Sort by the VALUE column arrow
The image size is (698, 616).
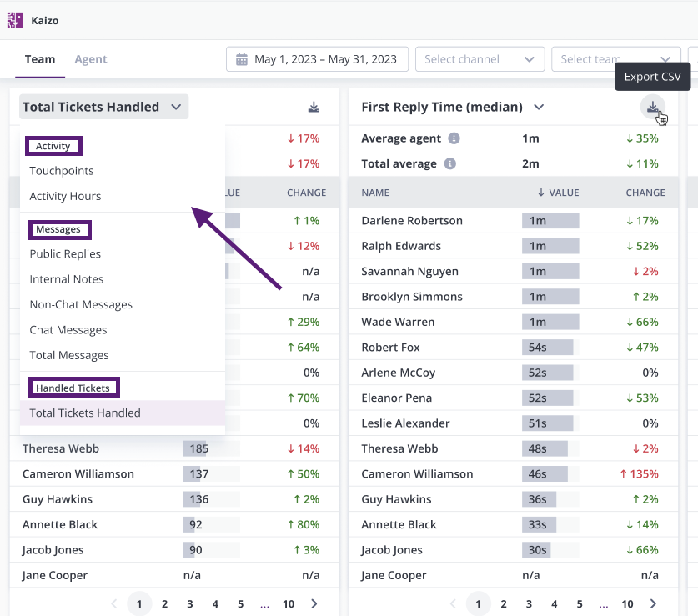pyautogui.click(x=541, y=193)
